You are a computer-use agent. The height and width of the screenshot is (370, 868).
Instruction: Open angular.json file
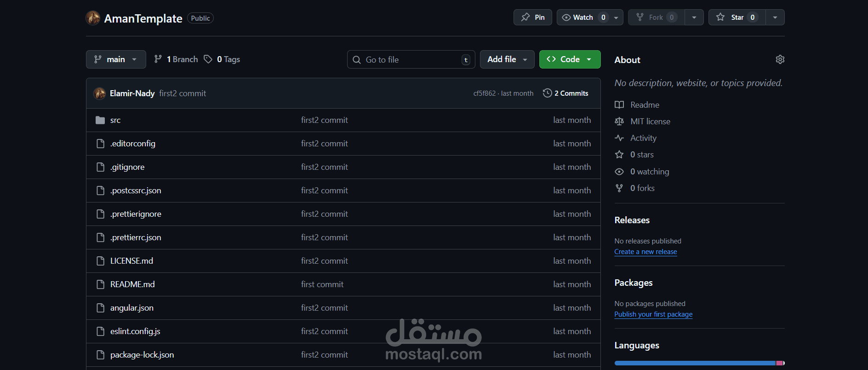click(x=132, y=308)
